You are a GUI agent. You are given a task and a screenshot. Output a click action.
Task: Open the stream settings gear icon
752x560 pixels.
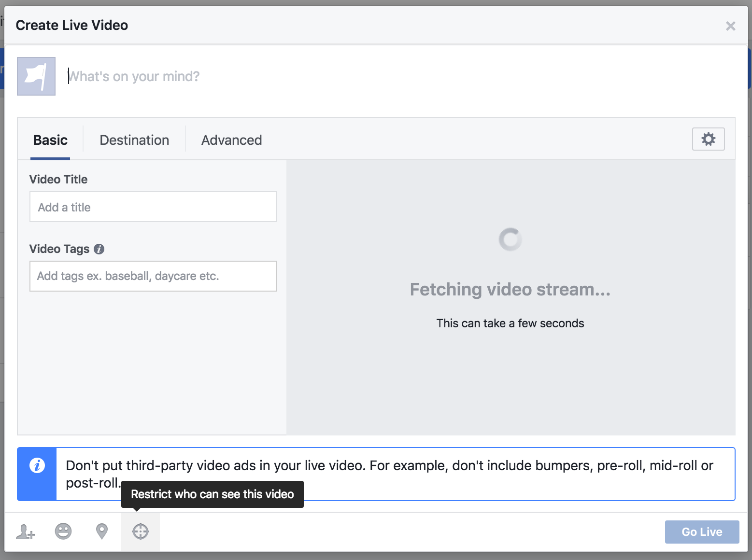click(708, 139)
